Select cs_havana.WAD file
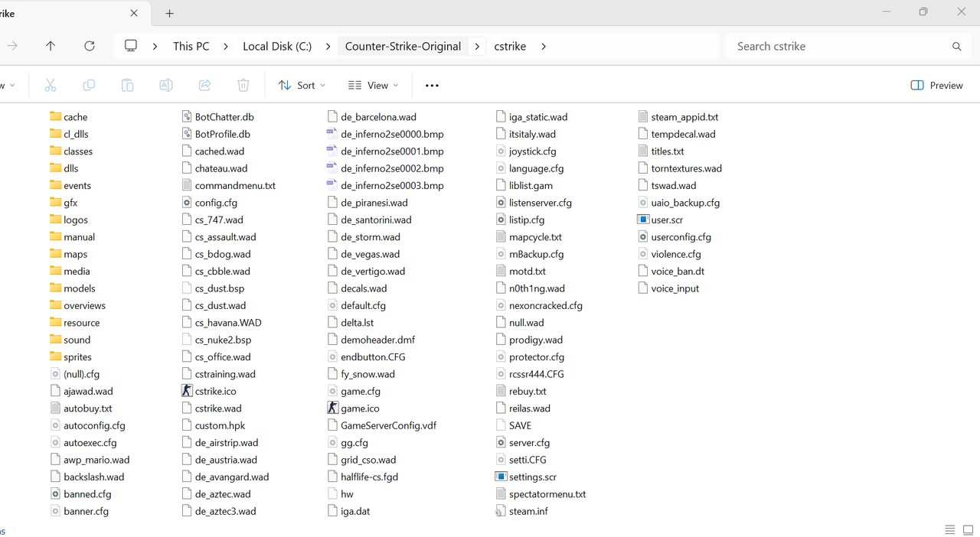Screen dimensions: 980x537 pos(221,322)
